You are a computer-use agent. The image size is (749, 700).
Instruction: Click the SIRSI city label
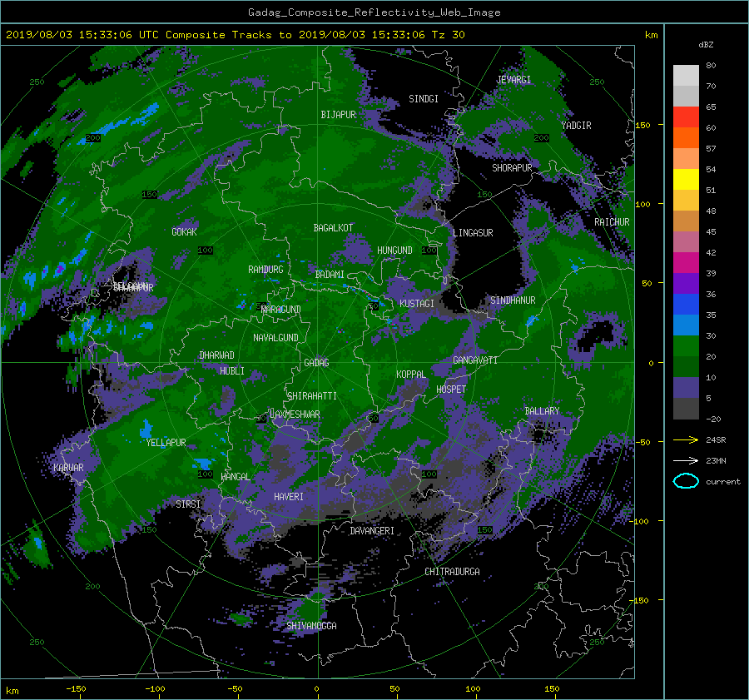[188, 504]
